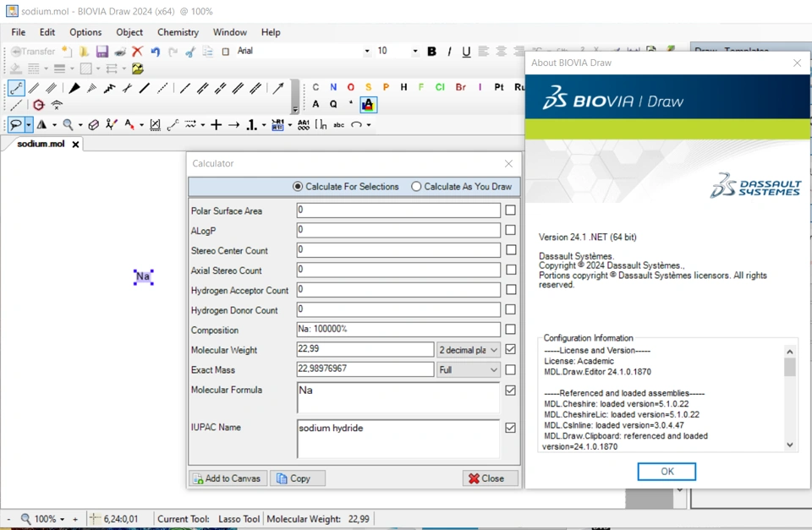Click the Save disk icon in toolbar
This screenshot has width=812, height=530.
click(x=101, y=52)
